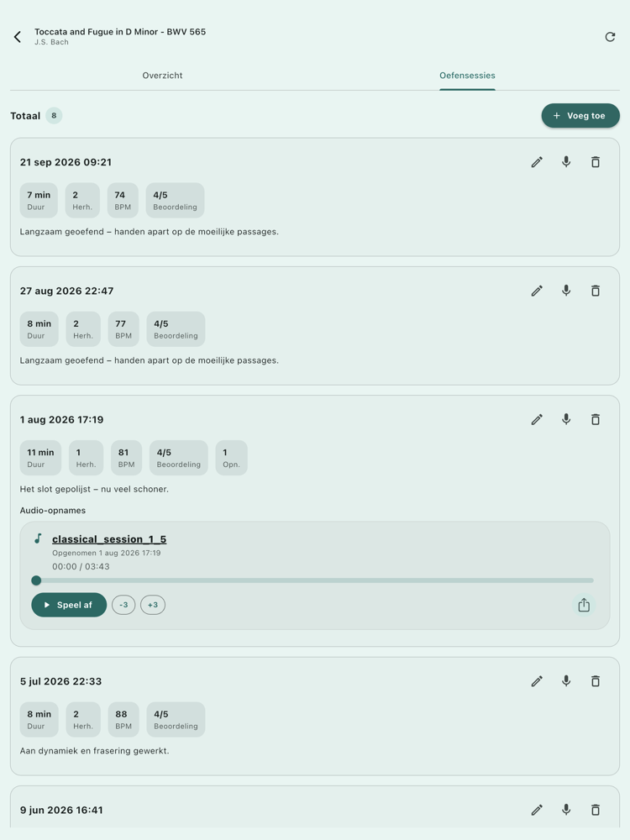Record audio for 5 jul 2026 22:33 session
The height and width of the screenshot is (840, 630).
pos(566,681)
